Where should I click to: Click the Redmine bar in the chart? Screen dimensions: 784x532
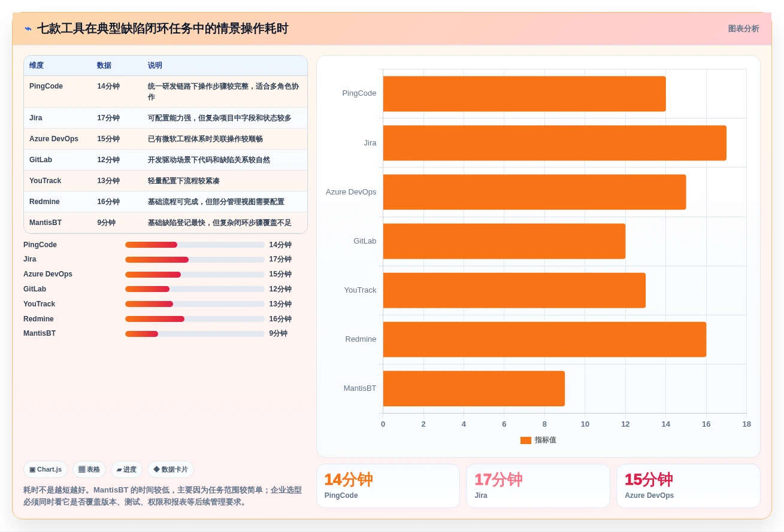click(x=544, y=339)
